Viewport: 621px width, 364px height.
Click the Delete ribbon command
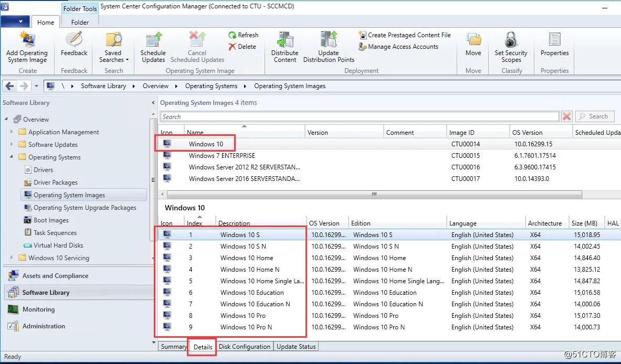243,47
